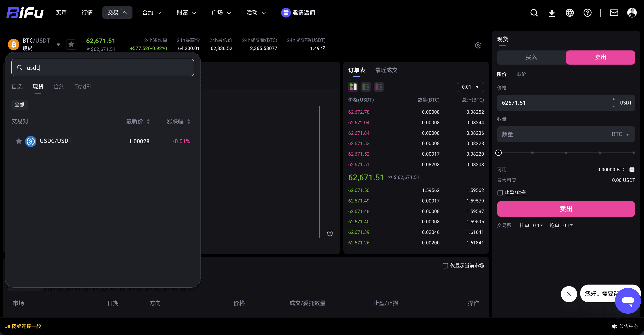Open the live chat bubble
This screenshot has width=644, height=335.
[x=628, y=300]
